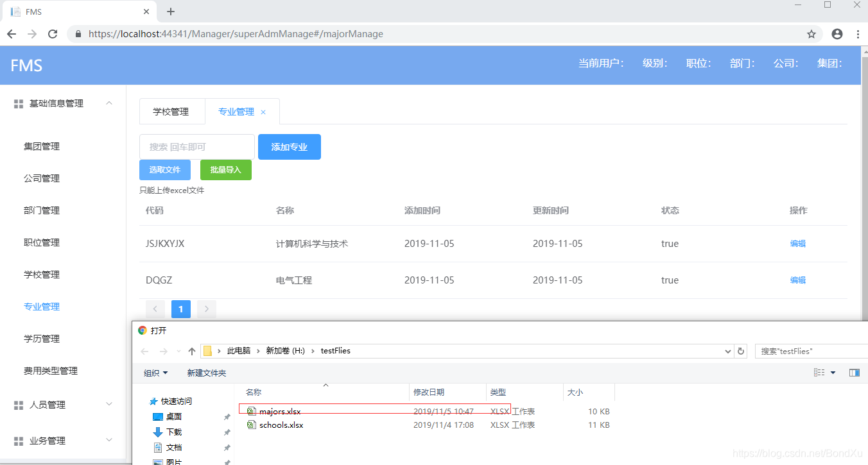Click the up-arrow navigation icon in file dialog
Viewport: 868px width, 465px height.
click(191, 350)
